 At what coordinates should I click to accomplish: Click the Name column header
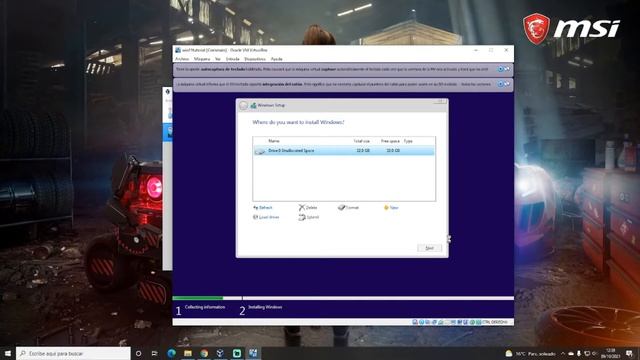point(273,141)
